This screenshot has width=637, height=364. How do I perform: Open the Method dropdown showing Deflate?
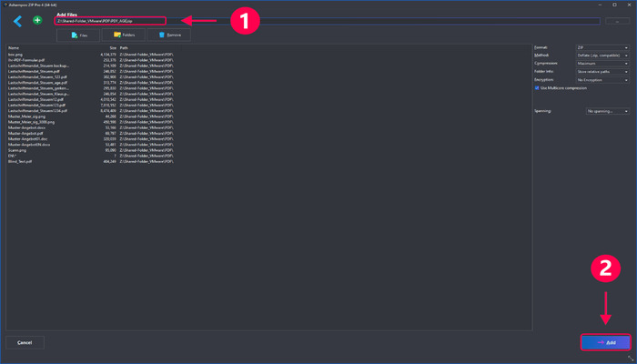(602, 56)
